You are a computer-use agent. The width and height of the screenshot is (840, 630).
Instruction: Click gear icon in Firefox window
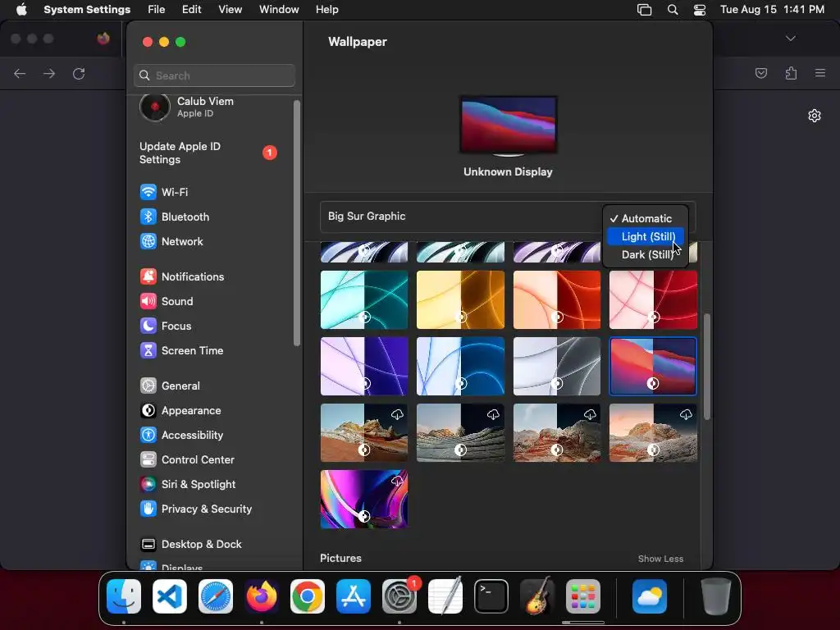[x=815, y=116]
